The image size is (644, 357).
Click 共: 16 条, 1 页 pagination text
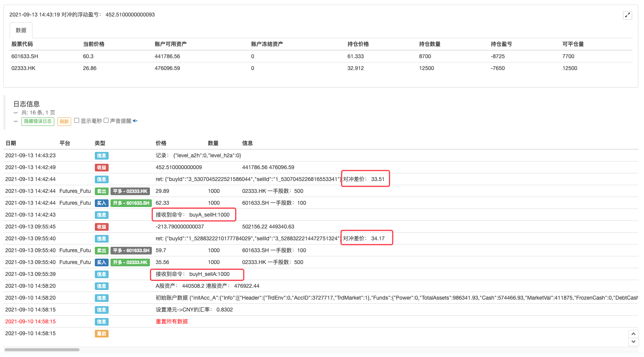click(x=38, y=113)
